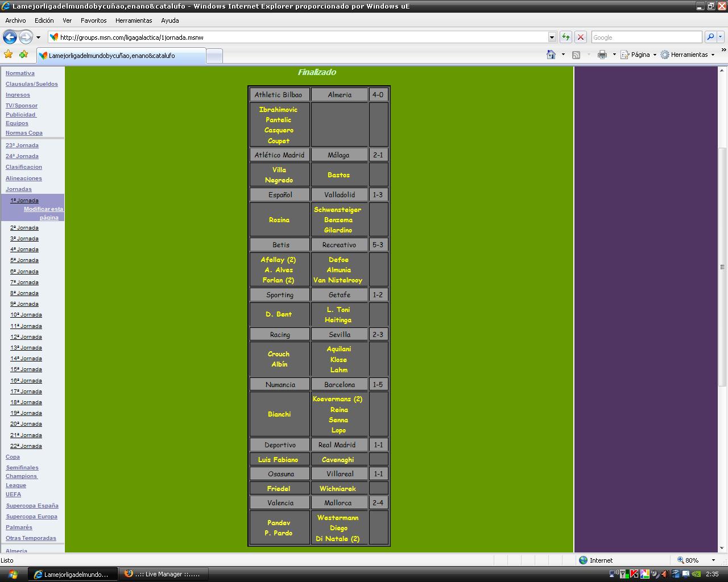Open the Copa sidebar link
This screenshot has width=728, height=582.
tap(13, 457)
